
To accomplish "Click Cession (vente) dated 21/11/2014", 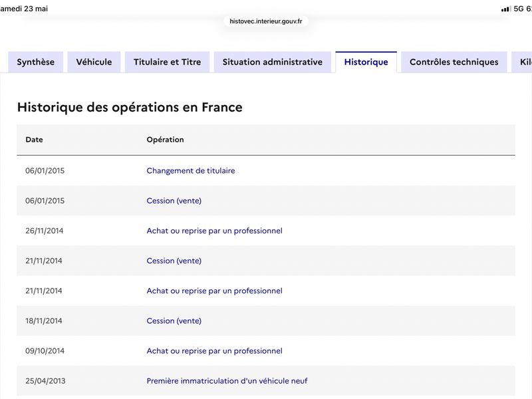I will 174,261.
